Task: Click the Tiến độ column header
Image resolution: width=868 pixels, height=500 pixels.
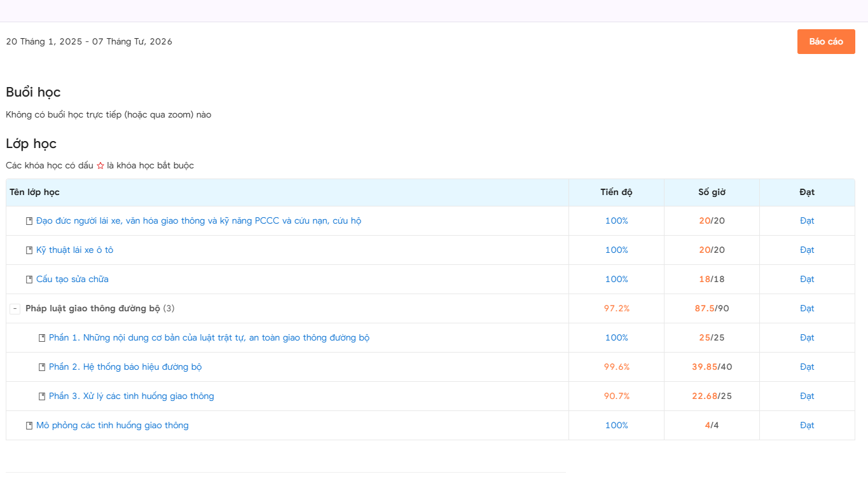Action: coord(616,193)
